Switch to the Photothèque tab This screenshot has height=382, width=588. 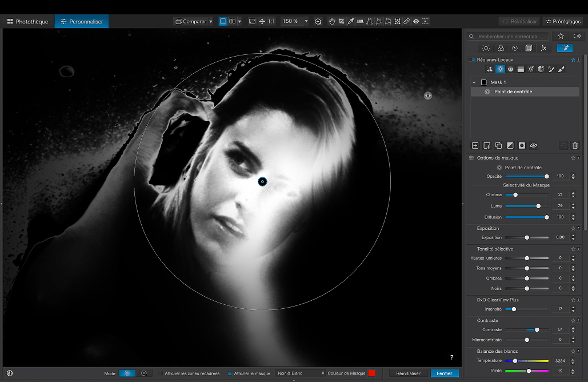[27, 21]
